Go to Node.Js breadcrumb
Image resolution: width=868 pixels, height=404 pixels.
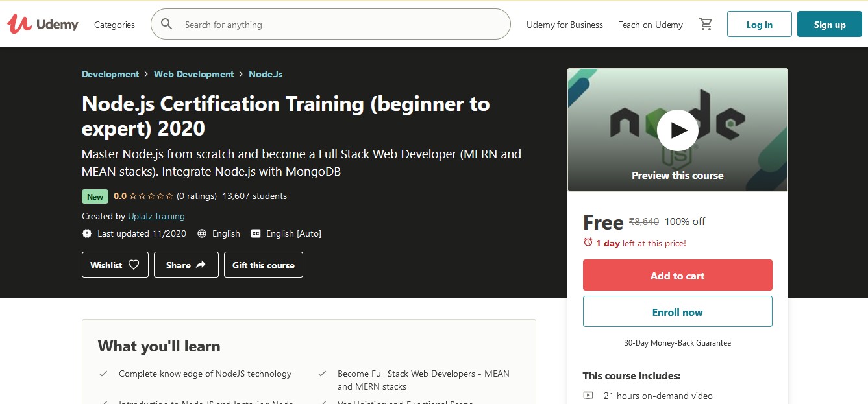click(x=266, y=74)
